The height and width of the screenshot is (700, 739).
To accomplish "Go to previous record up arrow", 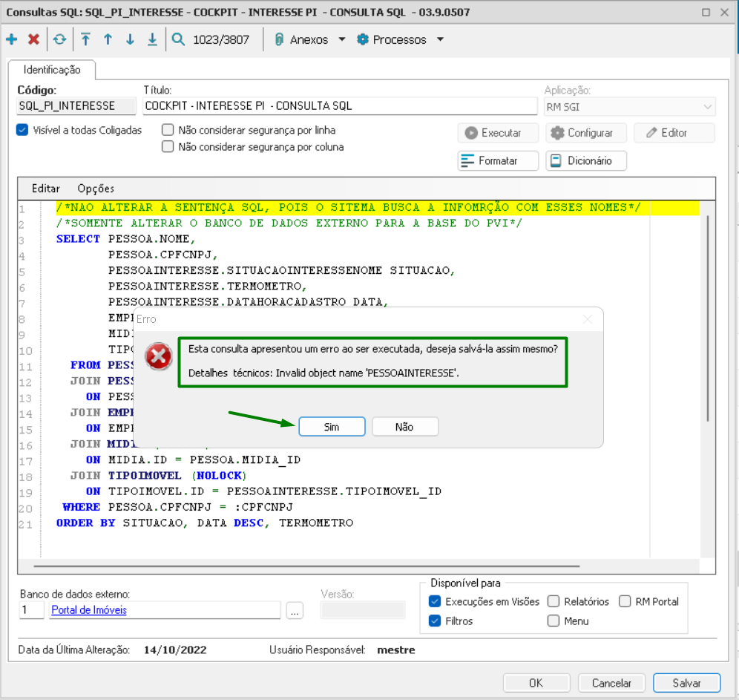I will [x=108, y=39].
